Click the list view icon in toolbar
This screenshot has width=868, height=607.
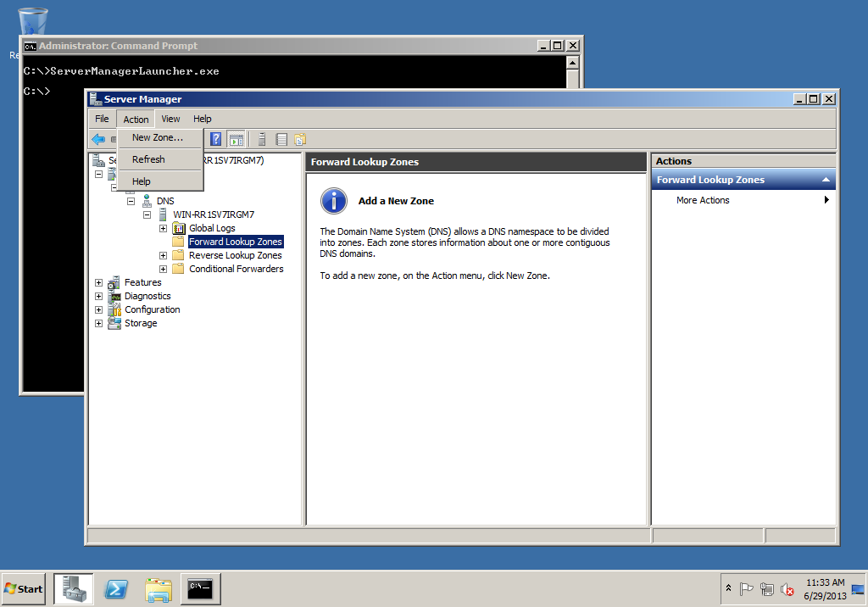[281, 139]
